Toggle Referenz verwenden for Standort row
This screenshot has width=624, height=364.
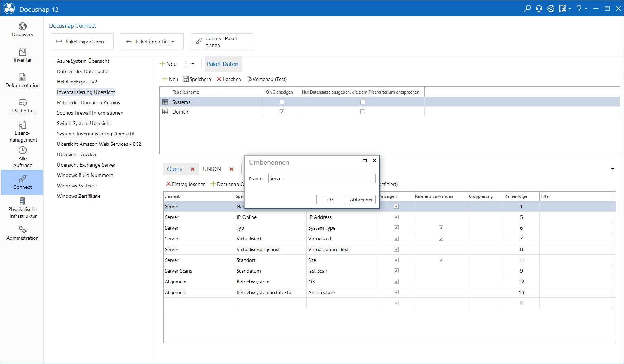[x=441, y=260]
